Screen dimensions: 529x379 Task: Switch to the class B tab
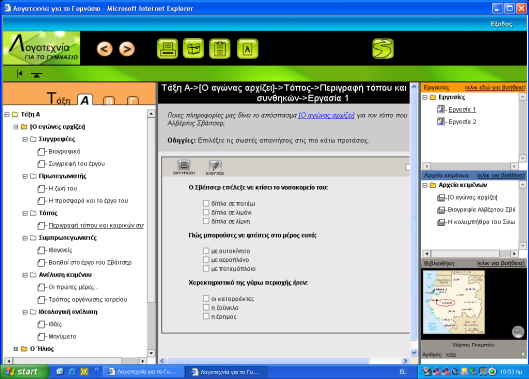tap(109, 101)
